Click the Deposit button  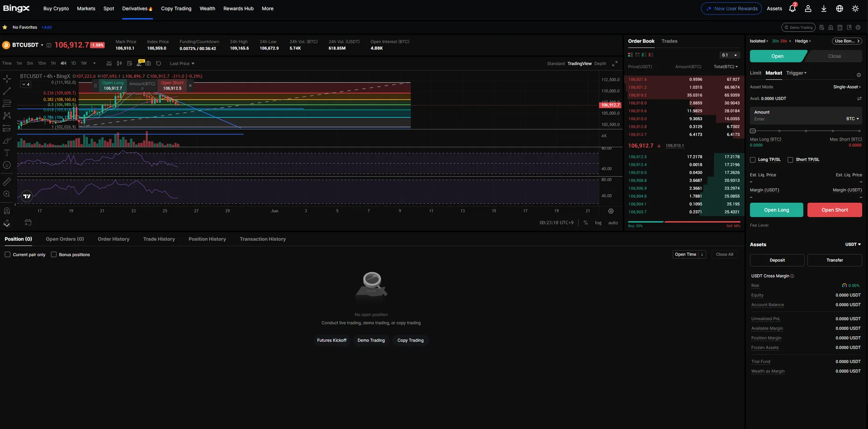(777, 260)
